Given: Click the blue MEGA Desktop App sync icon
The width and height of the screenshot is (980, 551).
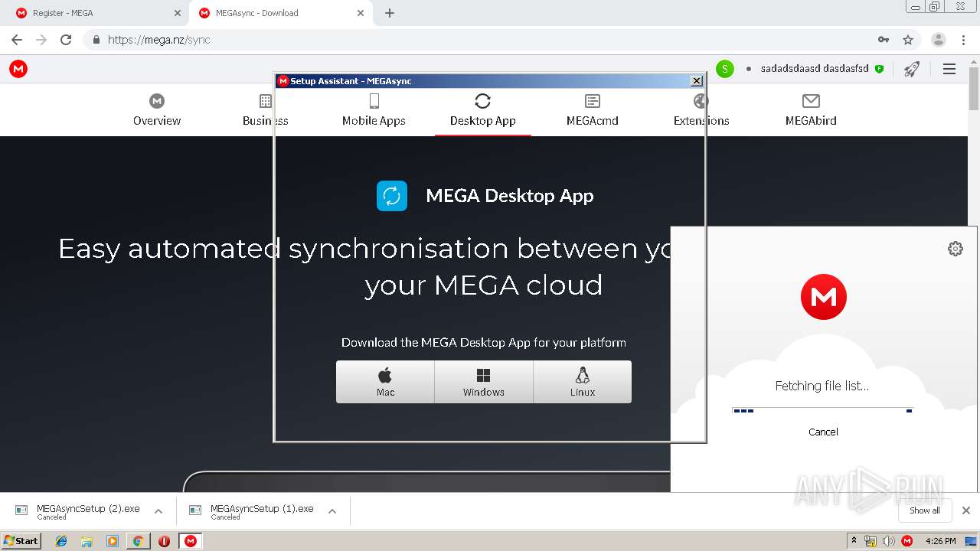Looking at the screenshot, I should coord(392,196).
